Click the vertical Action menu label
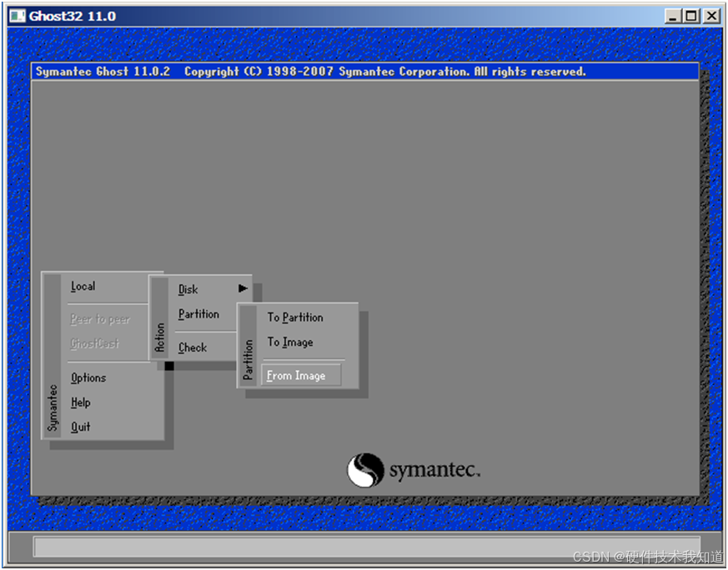 tap(160, 337)
